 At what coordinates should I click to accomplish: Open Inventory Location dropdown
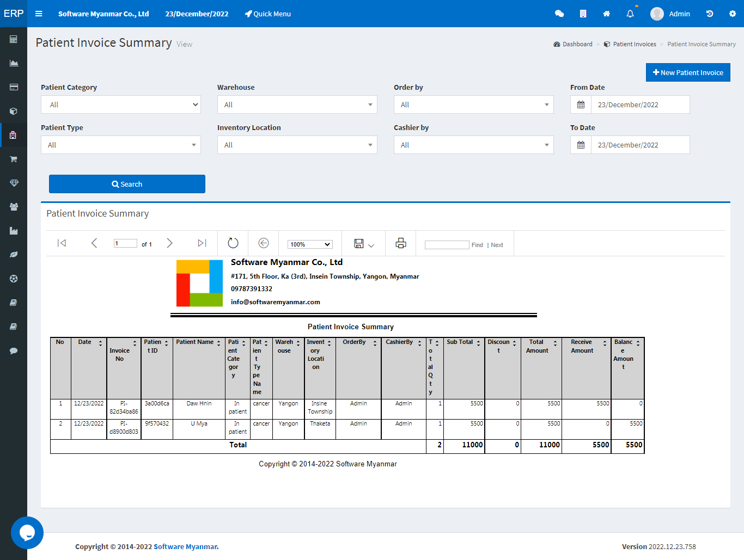point(297,145)
